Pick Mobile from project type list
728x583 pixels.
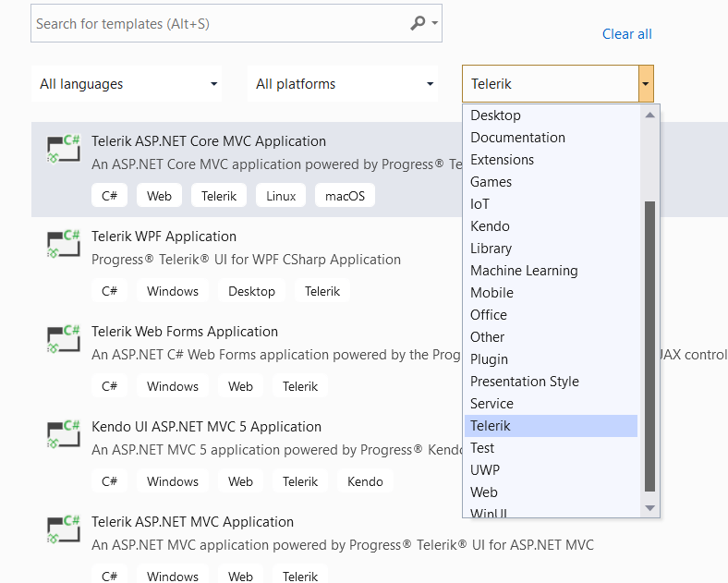click(x=551, y=293)
